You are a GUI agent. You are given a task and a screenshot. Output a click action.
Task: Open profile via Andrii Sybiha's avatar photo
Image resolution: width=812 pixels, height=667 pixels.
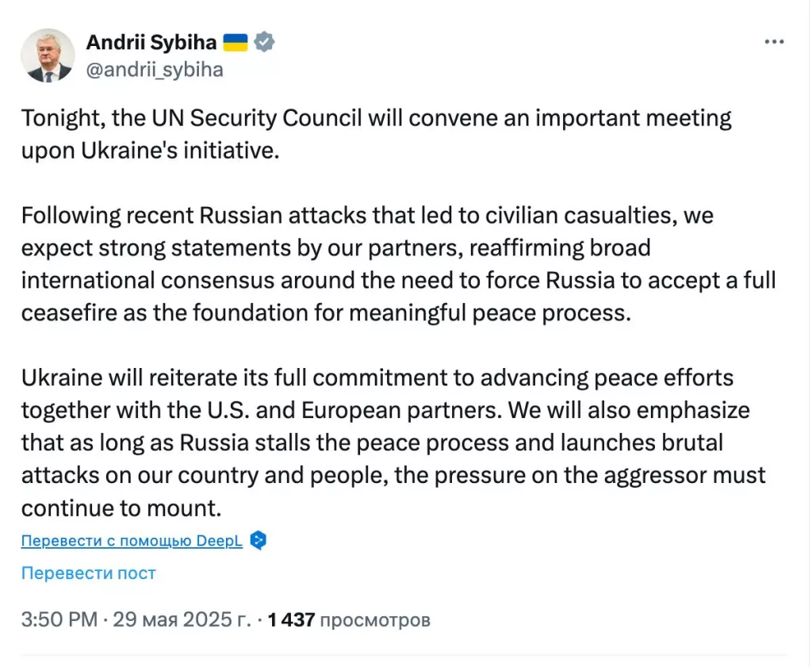click(x=47, y=56)
